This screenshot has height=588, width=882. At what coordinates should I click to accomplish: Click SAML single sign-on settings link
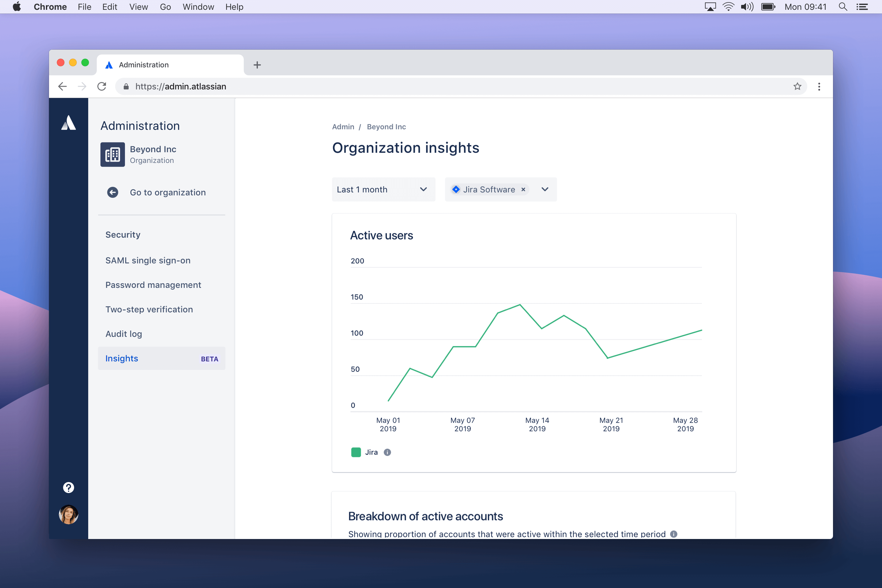148,260
